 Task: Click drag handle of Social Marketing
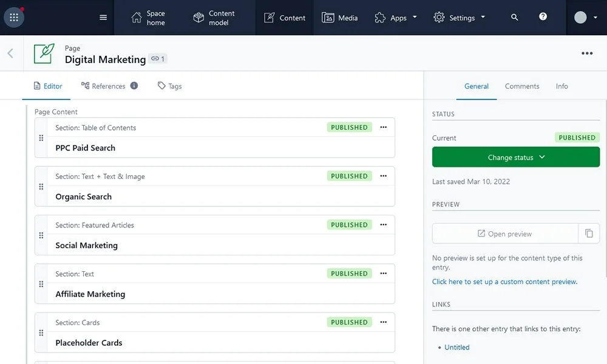(41, 235)
